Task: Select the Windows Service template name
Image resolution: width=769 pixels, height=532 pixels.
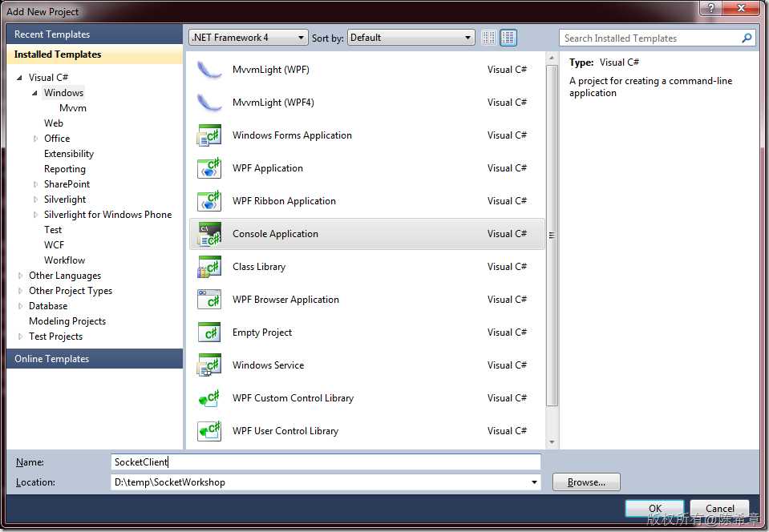Action: coord(269,365)
